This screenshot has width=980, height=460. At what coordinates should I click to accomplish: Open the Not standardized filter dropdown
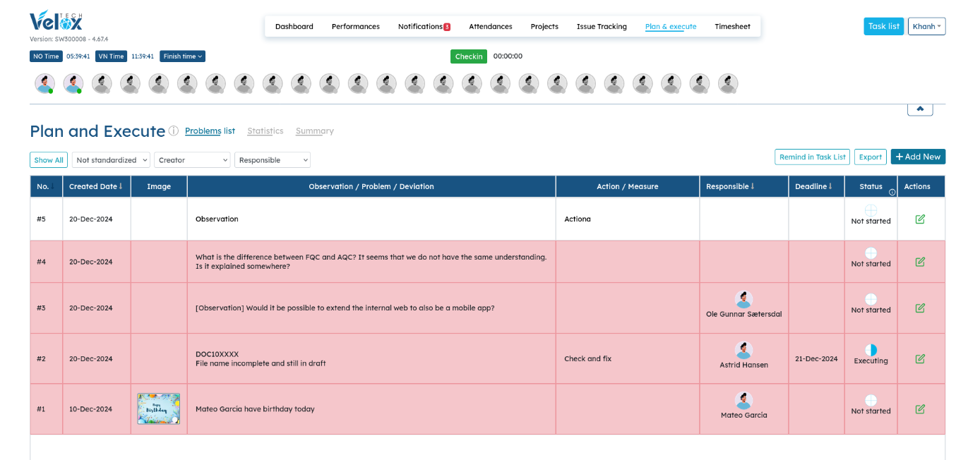click(x=111, y=160)
